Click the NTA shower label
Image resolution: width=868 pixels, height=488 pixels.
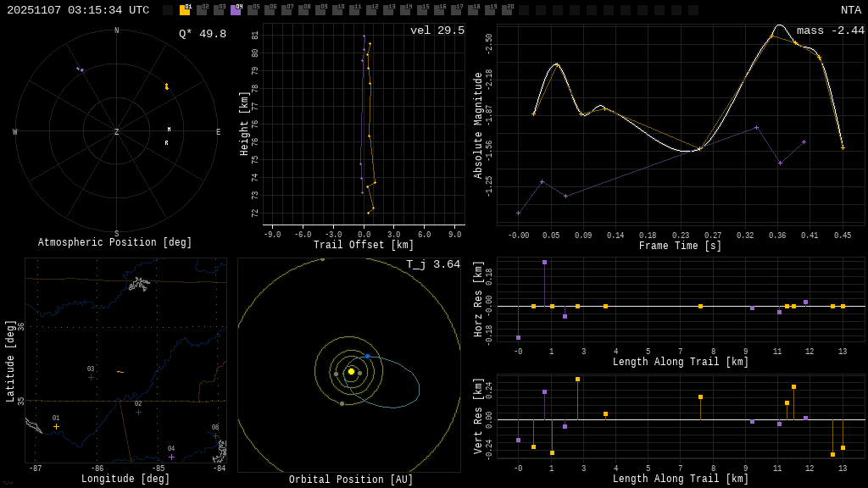point(850,10)
